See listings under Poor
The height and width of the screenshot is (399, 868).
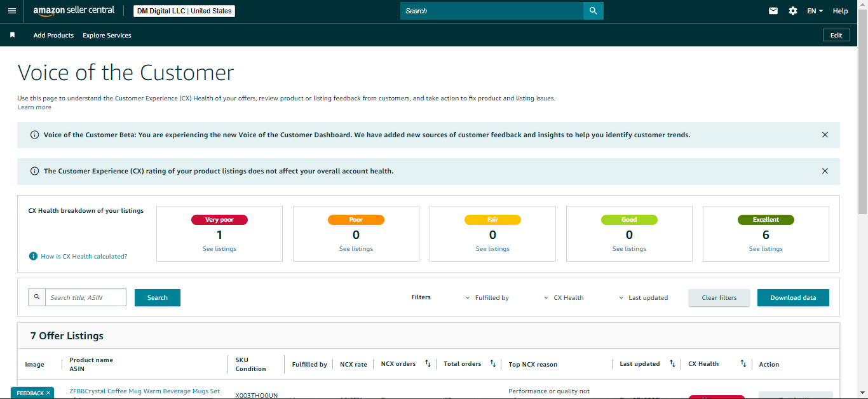(356, 248)
